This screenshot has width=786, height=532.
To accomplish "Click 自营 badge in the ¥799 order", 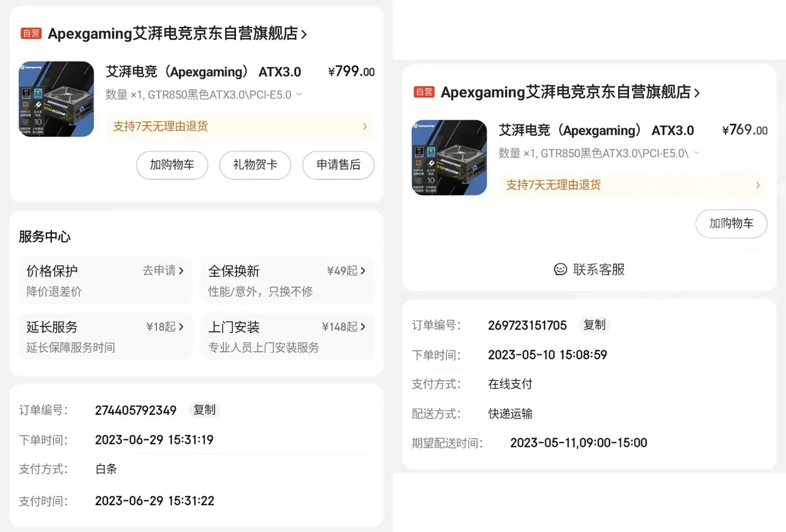I will coord(31,34).
